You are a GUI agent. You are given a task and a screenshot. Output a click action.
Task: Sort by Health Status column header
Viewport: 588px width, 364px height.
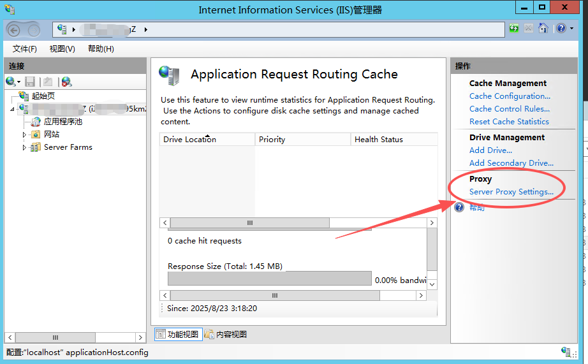(394, 140)
